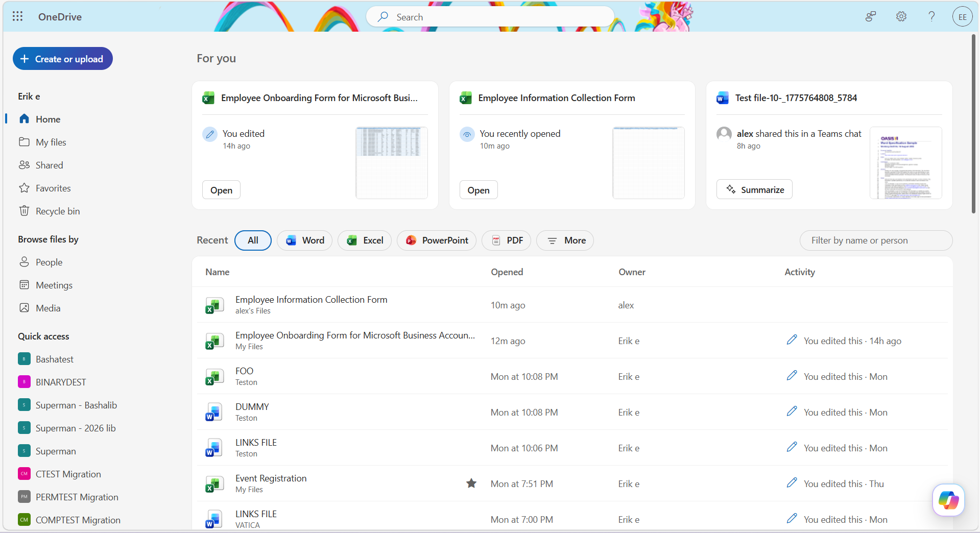The image size is (980, 533).
Task: Click Excel icon of Employee Information row
Action: pyautogui.click(x=214, y=305)
